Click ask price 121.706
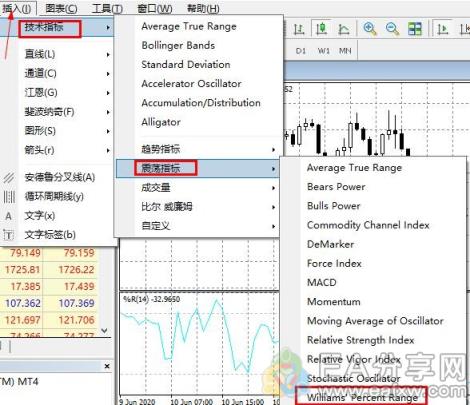 tap(76, 320)
